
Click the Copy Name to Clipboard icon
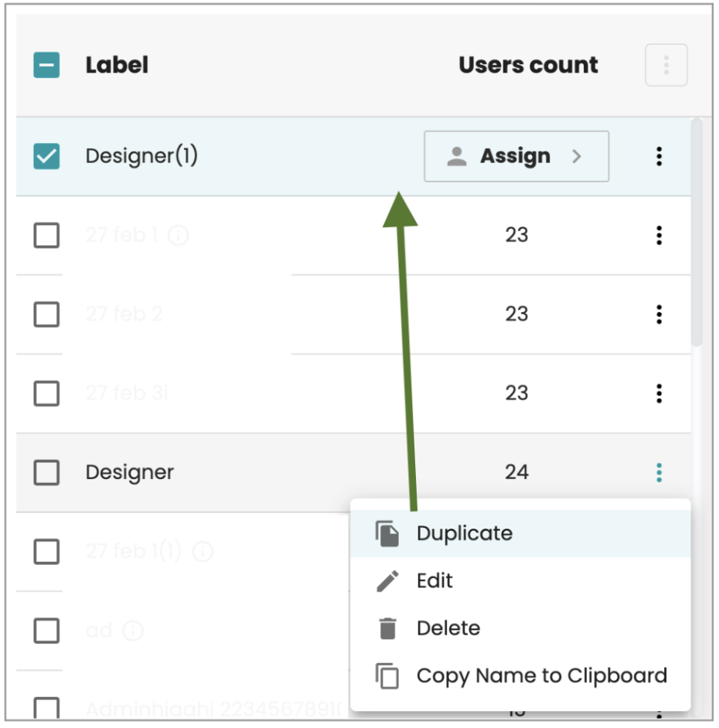pos(387,676)
